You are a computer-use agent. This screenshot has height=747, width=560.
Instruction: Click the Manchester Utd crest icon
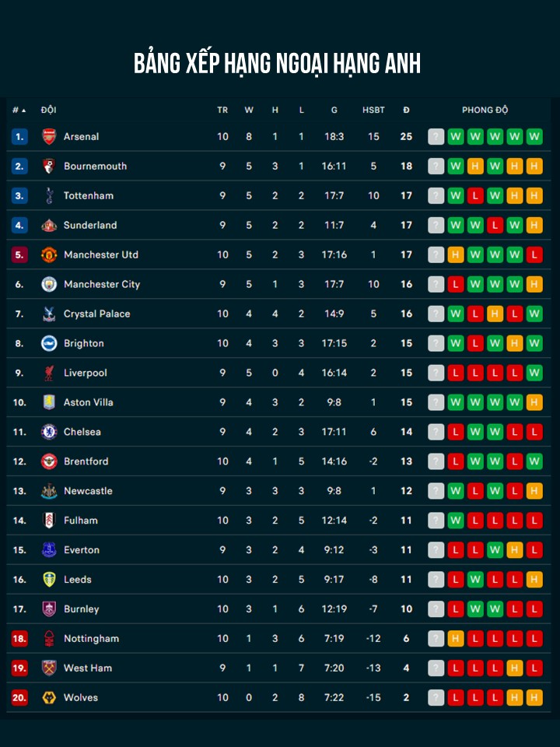[x=49, y=255]
